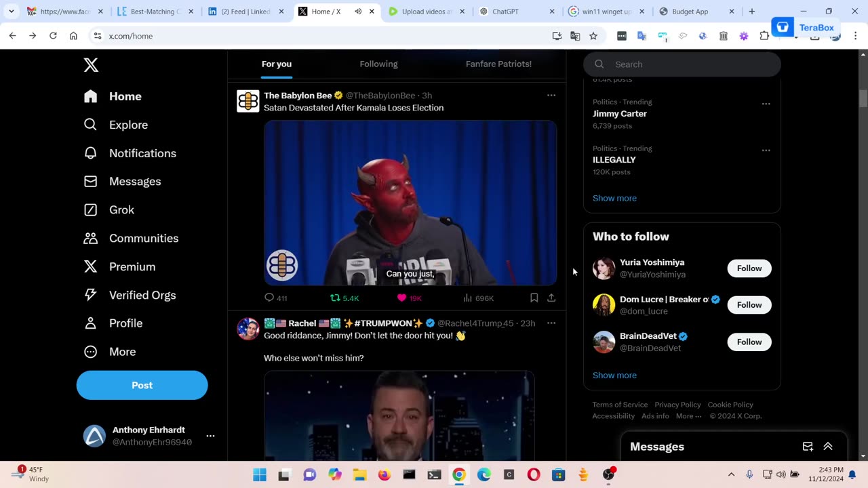Viewport: 868px width, 488px height.
Task: Reply to the Babylon Bee post
Action: tap(275, 298)
